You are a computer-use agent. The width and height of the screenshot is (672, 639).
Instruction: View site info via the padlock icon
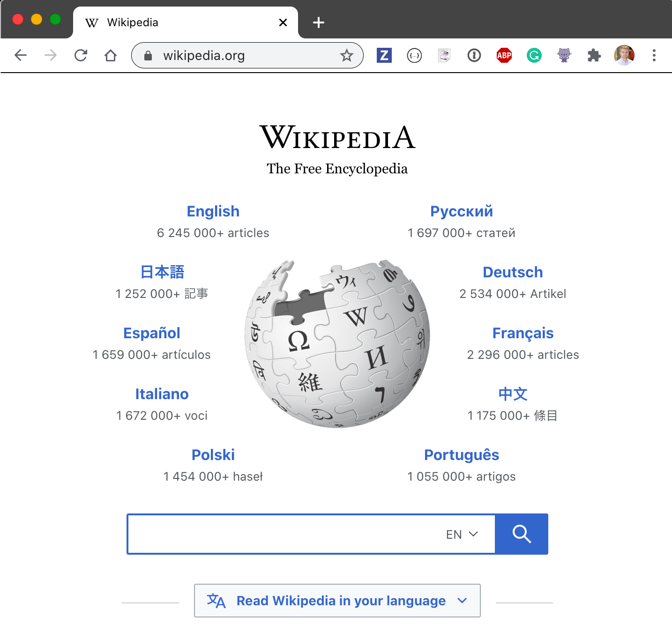pyautogui.click(x=148, y=56)
